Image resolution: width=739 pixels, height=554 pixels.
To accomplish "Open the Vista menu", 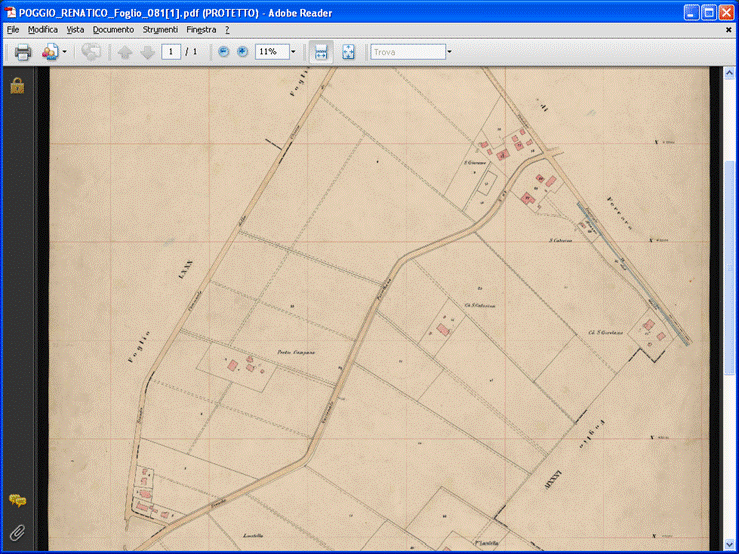I will (75, 30).
